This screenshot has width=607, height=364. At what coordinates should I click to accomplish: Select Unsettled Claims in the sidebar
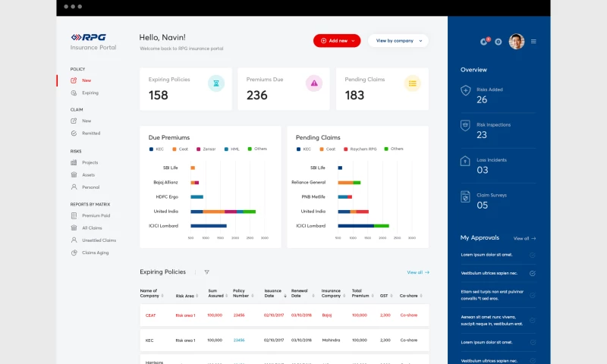99,240
